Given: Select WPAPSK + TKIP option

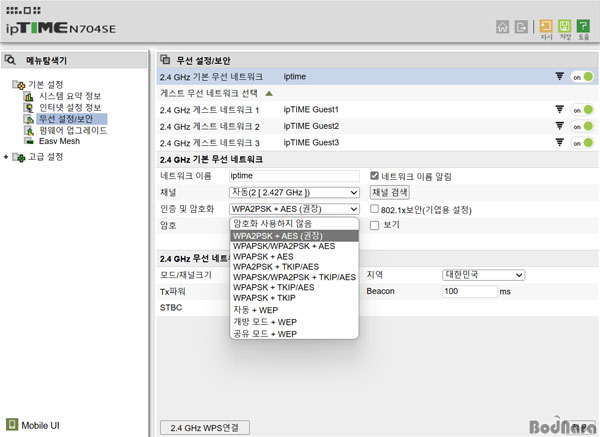Looking at the screenshot, I should 294,298.
